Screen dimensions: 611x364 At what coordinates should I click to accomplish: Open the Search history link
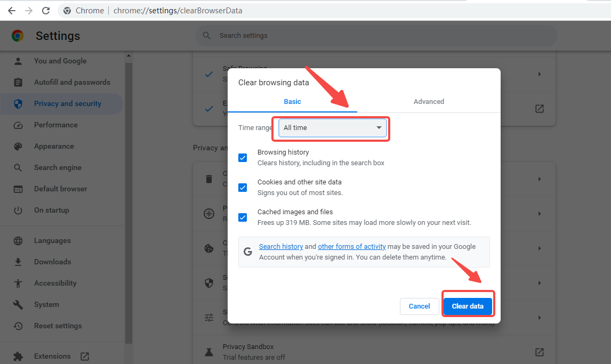281,247
